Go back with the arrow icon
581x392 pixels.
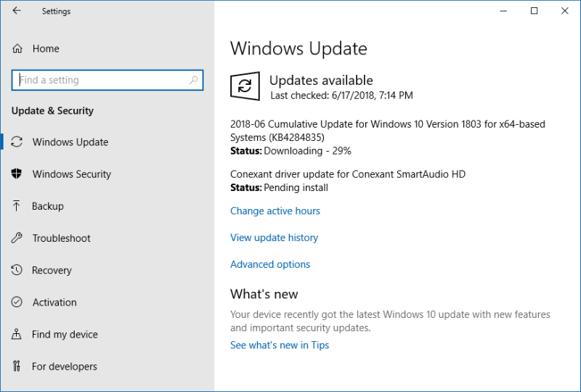(x=17, y=11)
